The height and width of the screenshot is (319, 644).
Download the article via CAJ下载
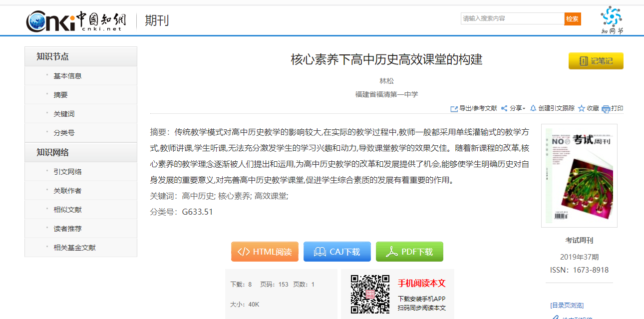coord(337,252)
